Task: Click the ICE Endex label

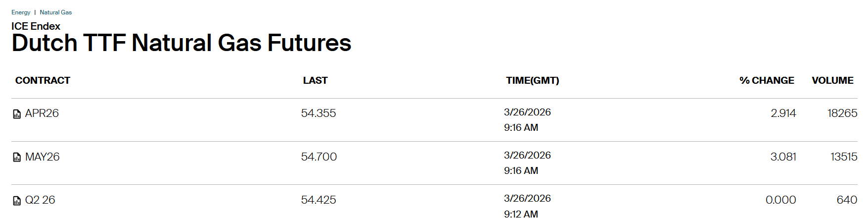Action: click(x=36, y=26)
